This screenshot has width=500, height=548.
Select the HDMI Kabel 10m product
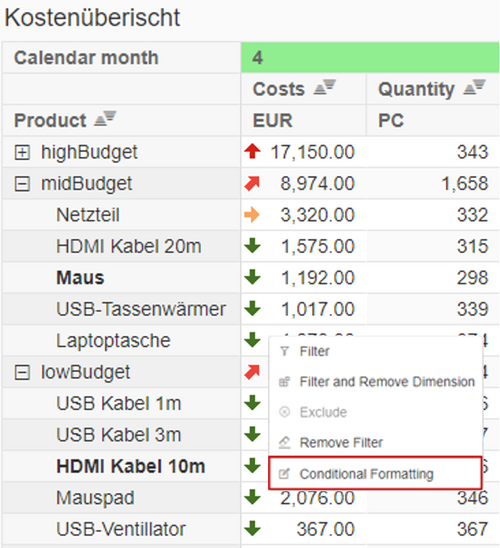(131, 466)
